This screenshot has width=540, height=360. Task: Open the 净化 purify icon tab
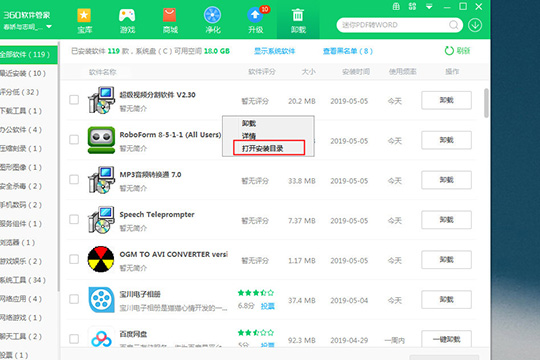coord(212,21)
